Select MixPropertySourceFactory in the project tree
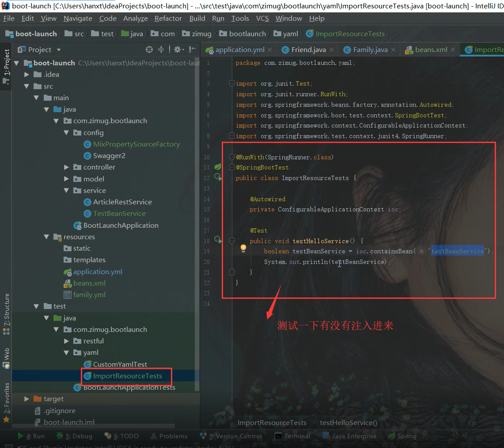 coord(136,144)
